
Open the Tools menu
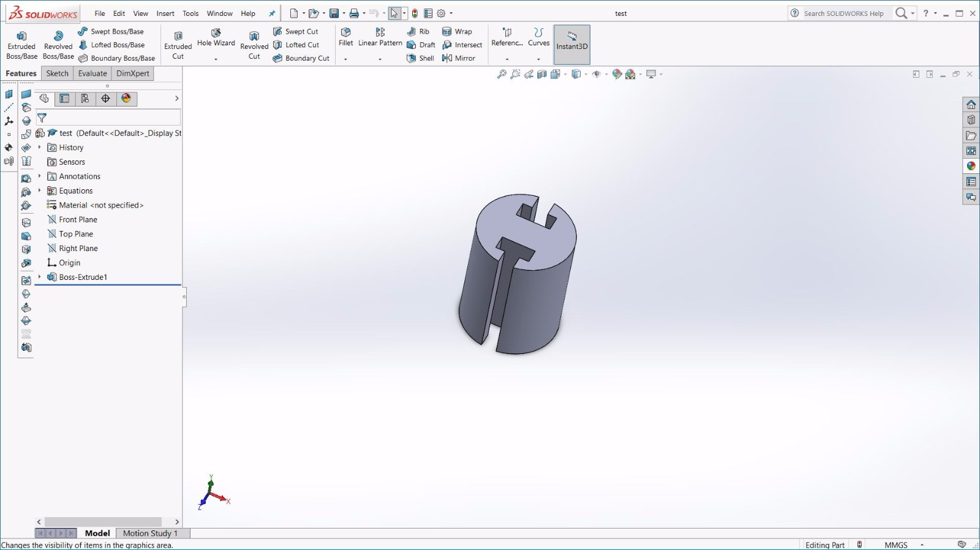[190, 13]
